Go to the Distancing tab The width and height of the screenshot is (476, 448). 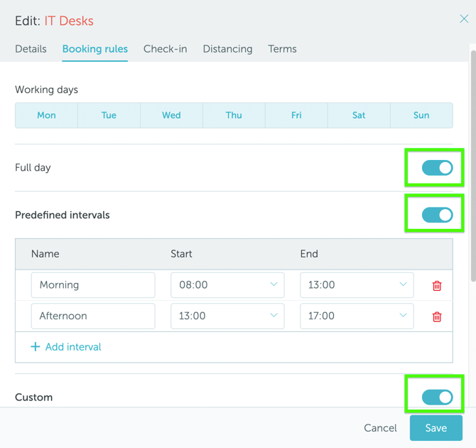(x=227, y=49)
